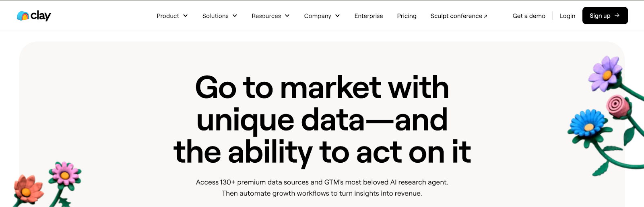Expand the Solutions dropdown chevron
This screenshot has height=207, width=644.
[235, 16]
